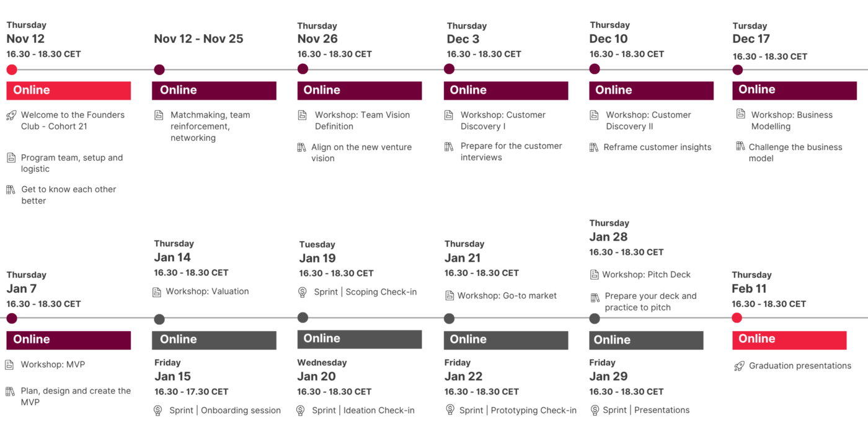
Task: Click the books icon next to Challenge the business model
Action: [740, 146]
